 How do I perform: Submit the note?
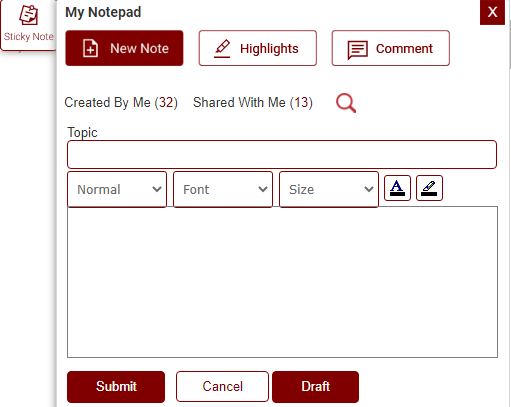[116, 387]
